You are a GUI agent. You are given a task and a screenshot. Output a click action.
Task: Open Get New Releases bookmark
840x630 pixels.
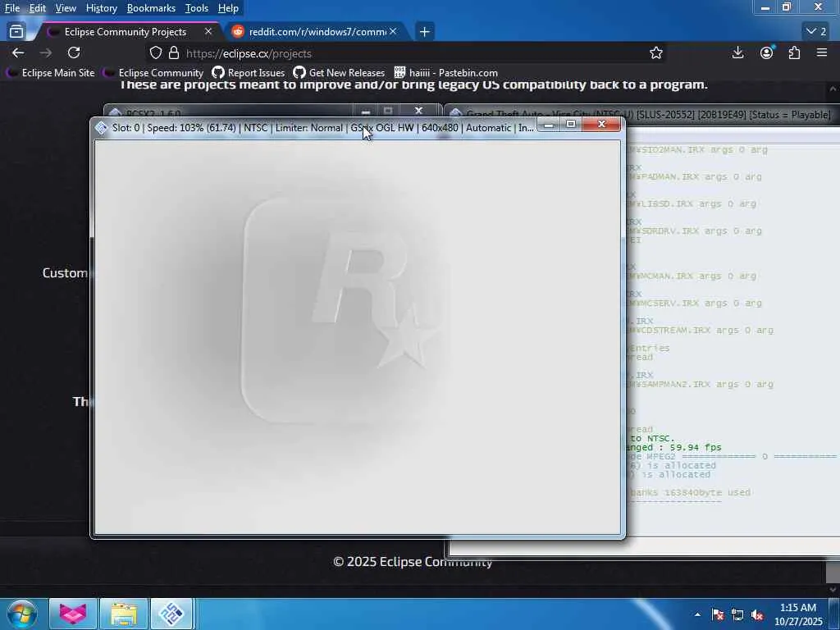339,73
